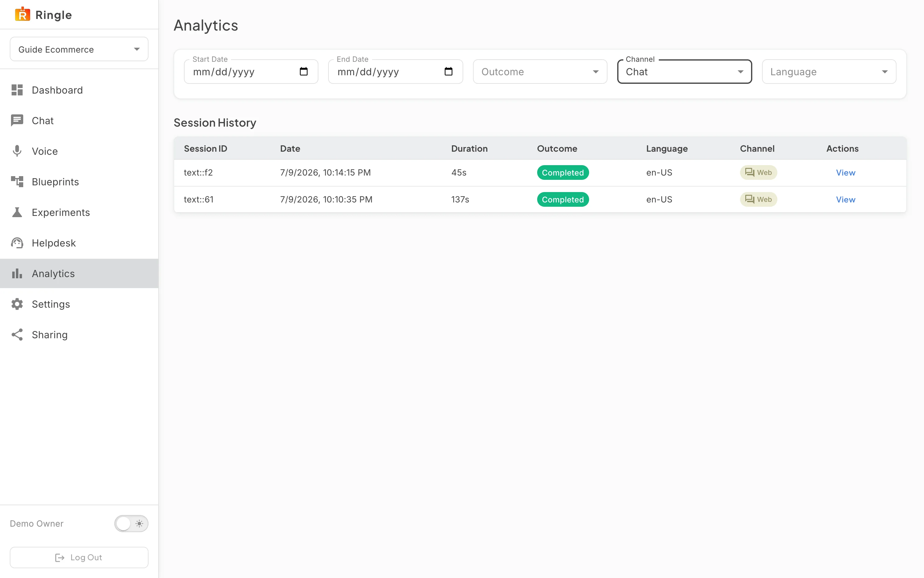Open the Helpdesk section

tap(79, 243)
